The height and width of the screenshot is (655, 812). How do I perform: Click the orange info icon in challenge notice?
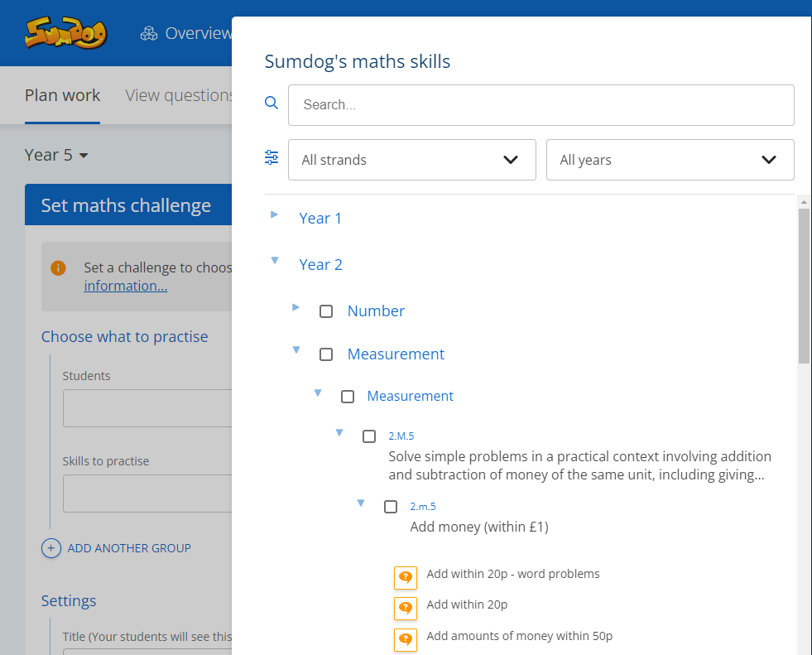point(58,268)
